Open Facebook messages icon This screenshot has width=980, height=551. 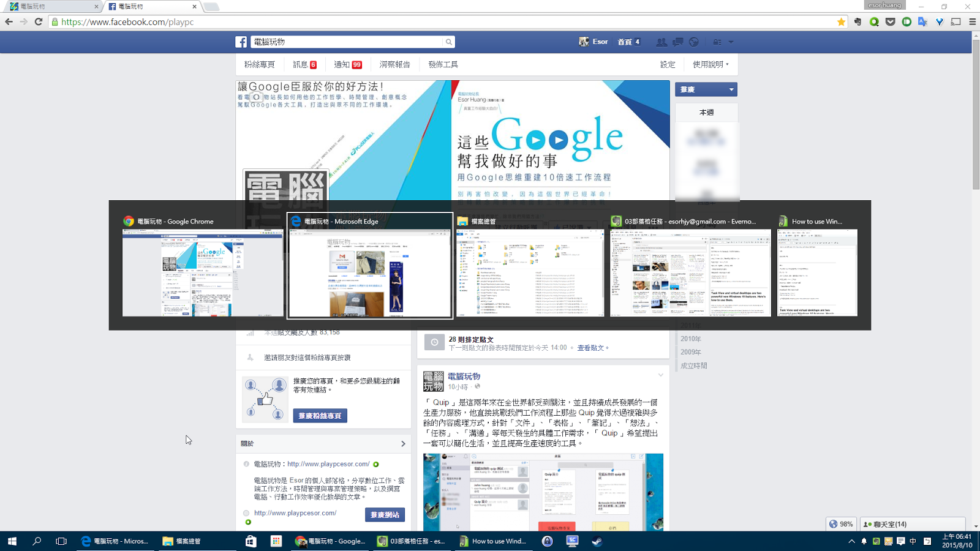[x=678, y=42]
